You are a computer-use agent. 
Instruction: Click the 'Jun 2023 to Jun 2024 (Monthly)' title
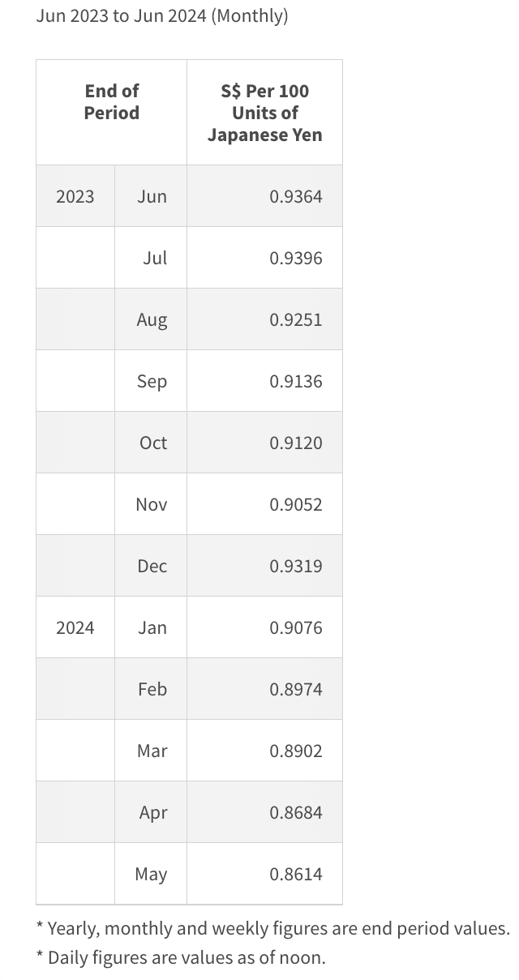162,15
